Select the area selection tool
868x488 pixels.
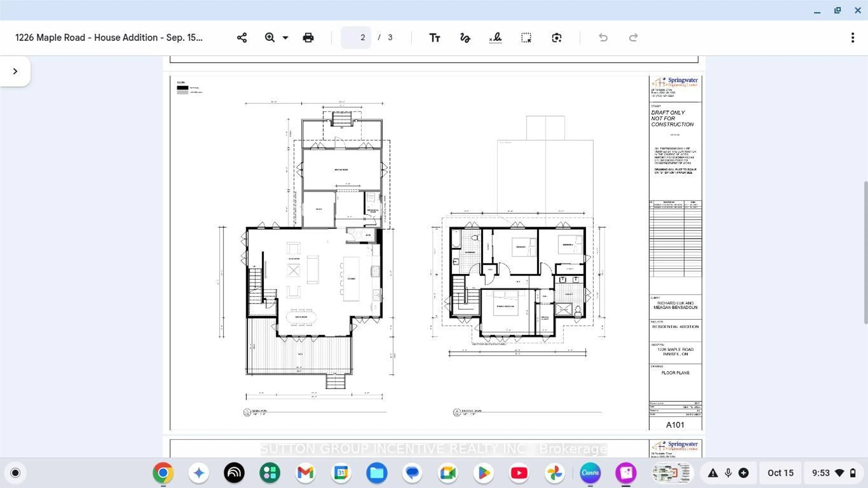coord(526,38)
